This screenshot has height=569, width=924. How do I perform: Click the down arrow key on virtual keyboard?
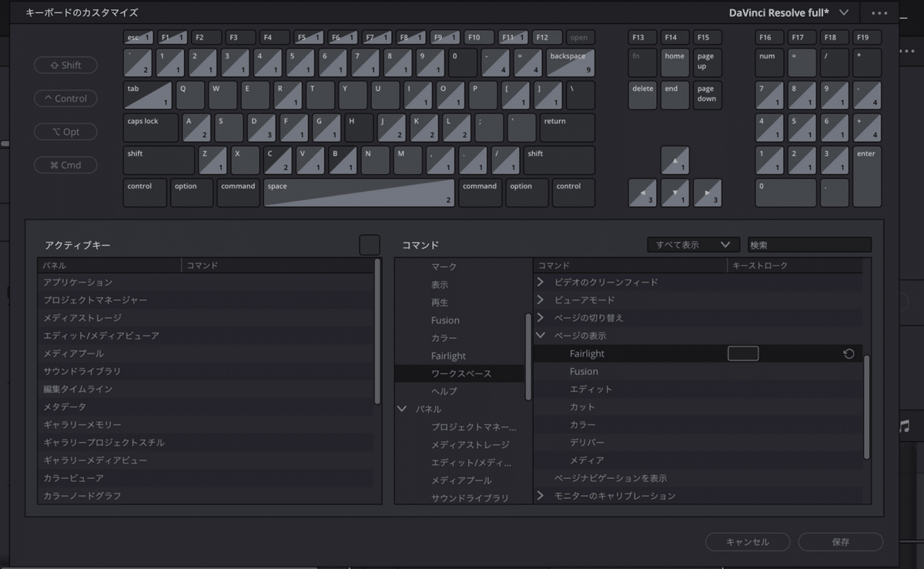[675, 192]
